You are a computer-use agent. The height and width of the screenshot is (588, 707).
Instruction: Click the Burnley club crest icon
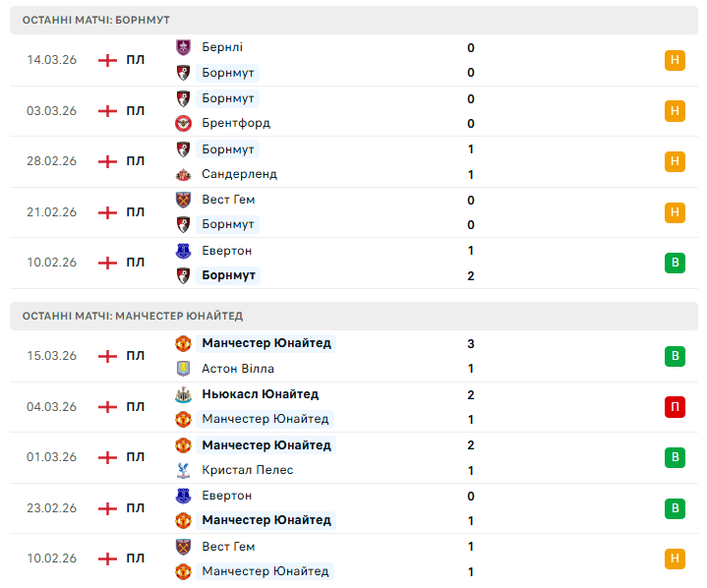183,47
